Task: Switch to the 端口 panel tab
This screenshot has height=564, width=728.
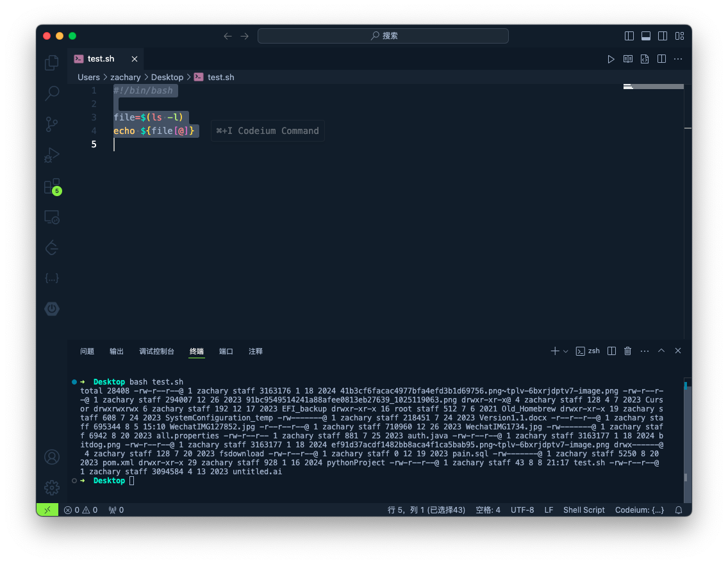Action: coord(226,351)
